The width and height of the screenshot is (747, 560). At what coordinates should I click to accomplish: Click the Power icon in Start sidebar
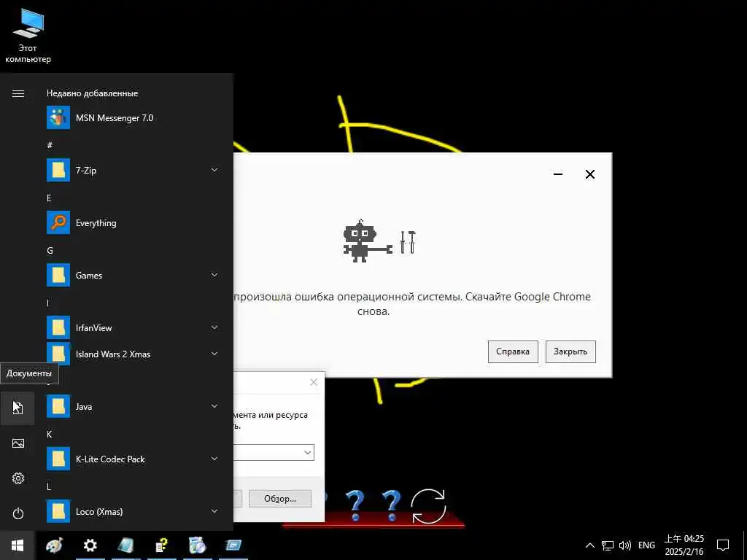click(x=18, y=513)
